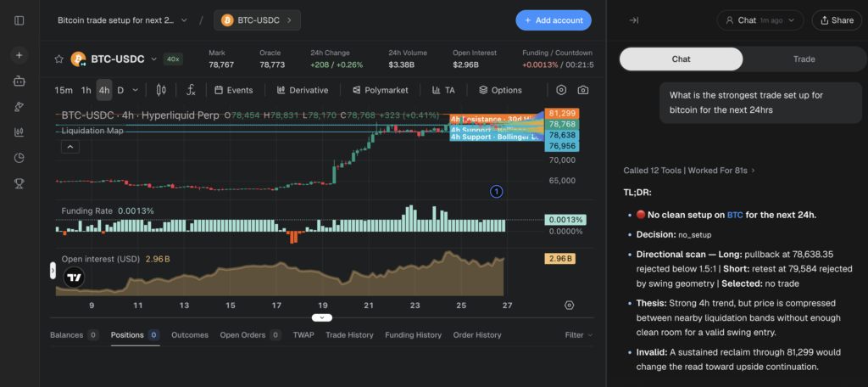Open the Derivative toolbar item
This screenshot has height=387, width=868.
(x=303, y=90)
